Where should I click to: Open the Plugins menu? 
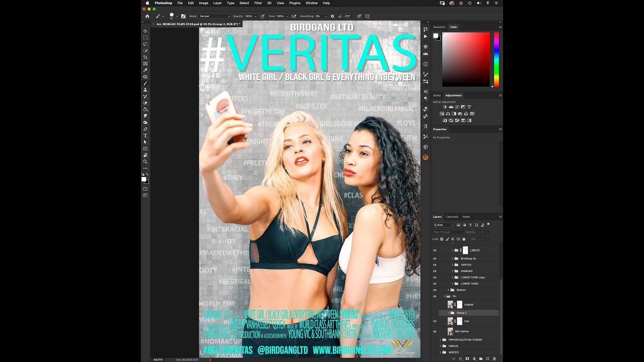pos(295,3)
